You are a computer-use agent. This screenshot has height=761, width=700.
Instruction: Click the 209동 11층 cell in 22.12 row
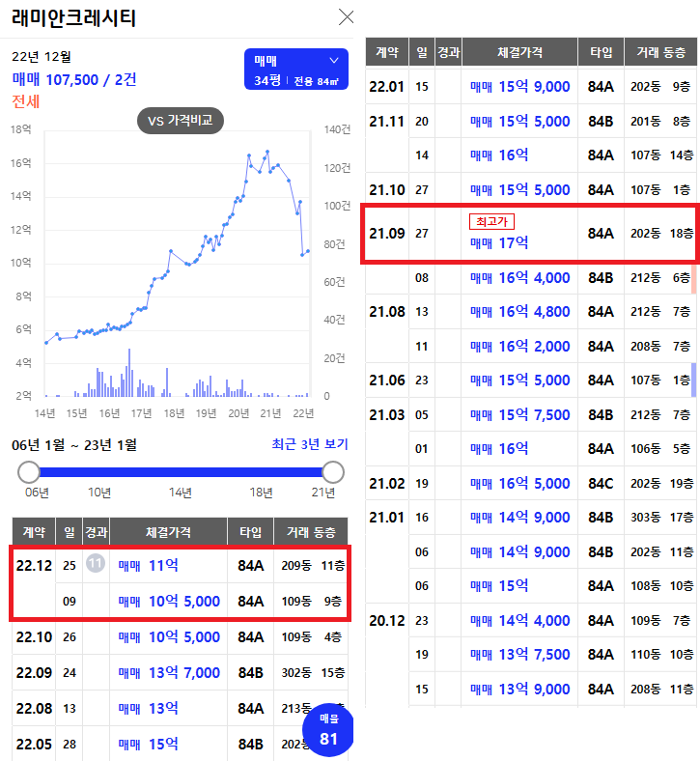313,565
